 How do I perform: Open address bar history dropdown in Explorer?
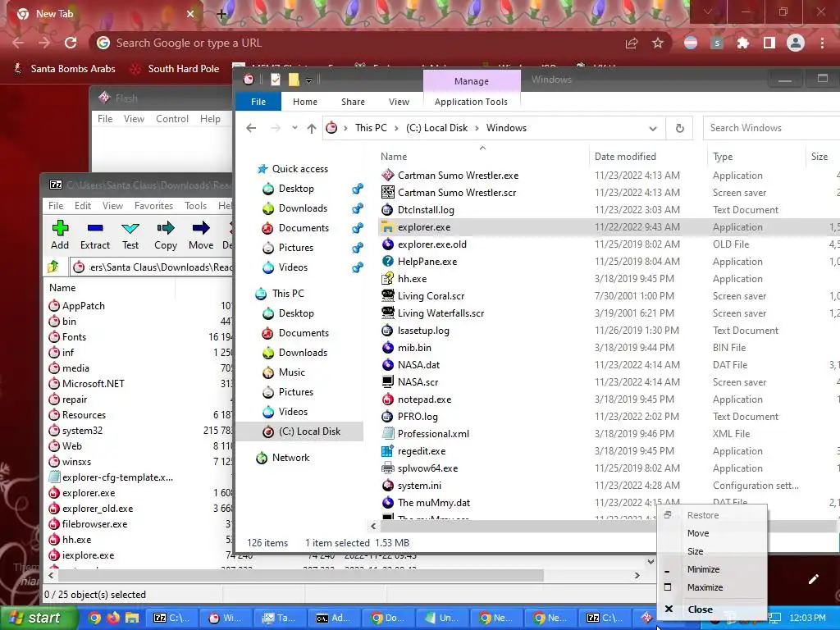point(652,128)
